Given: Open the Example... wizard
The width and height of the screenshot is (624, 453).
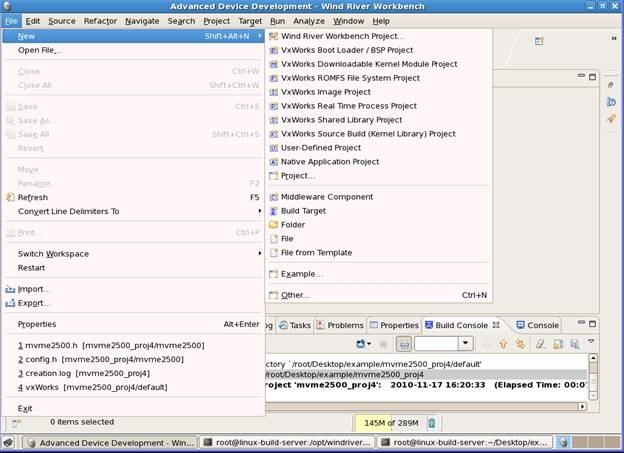Looking at the screenshot, I should [378, 274].
